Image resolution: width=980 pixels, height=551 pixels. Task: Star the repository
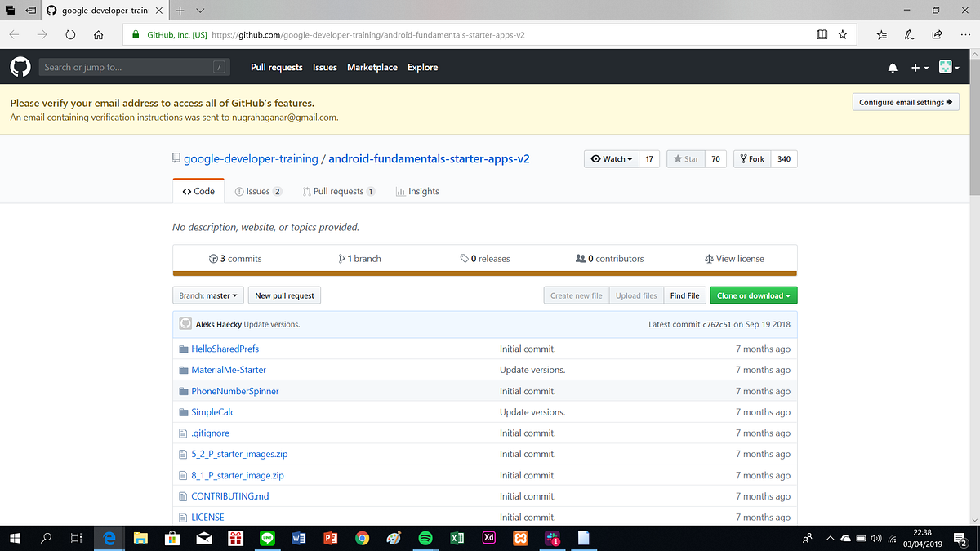coord(685,158)
